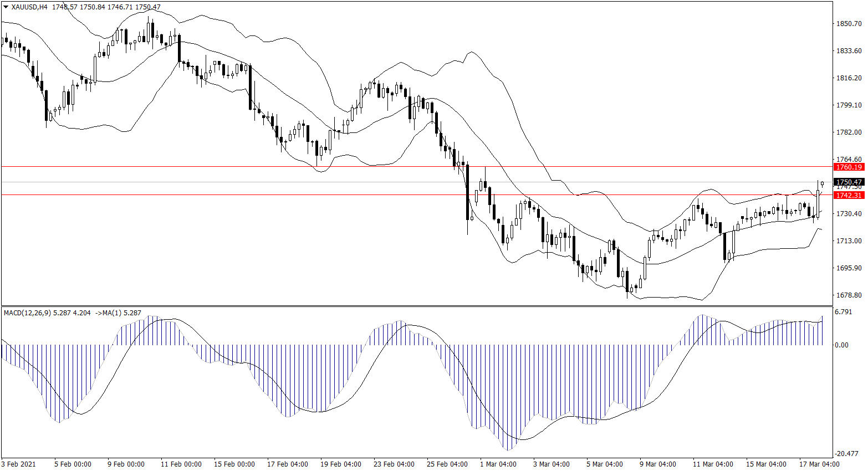Click the -20.477 MACD scale value
This screenshot has width=868, height=471.
[x=846, y=453]
